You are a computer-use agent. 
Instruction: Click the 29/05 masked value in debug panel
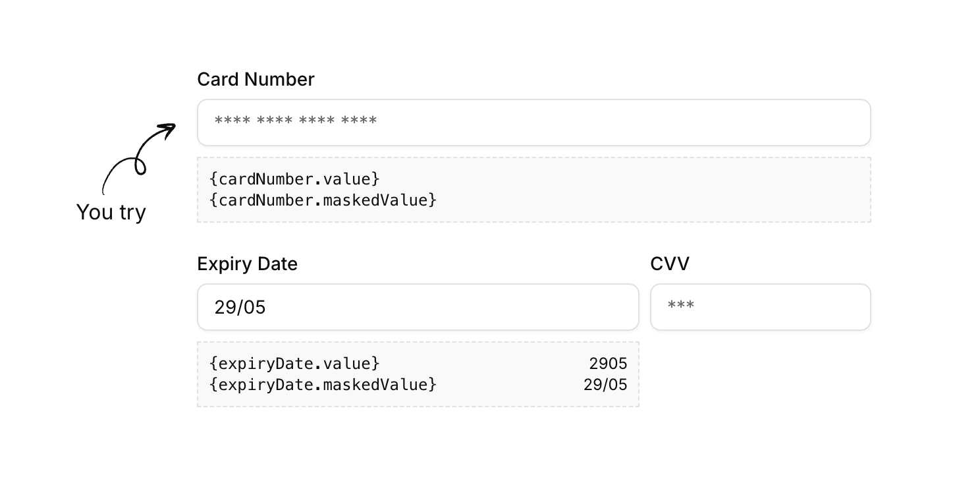click(605, 384)
